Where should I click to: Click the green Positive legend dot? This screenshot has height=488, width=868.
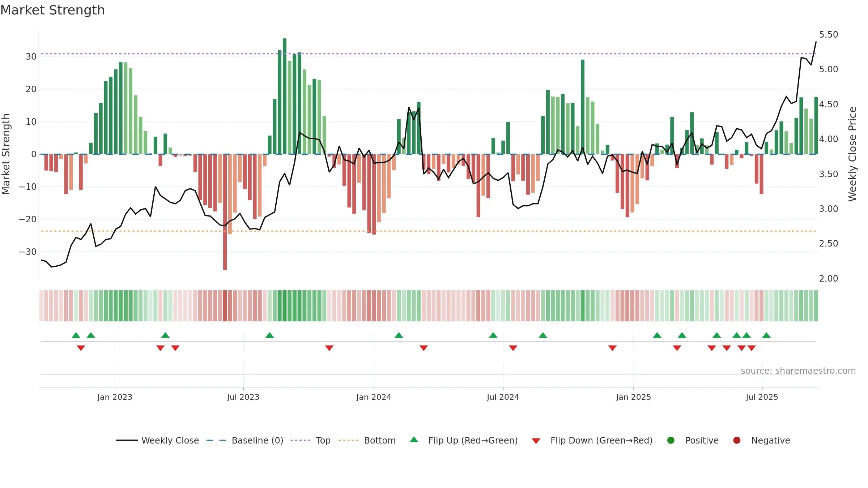click(x=671, y=440)
